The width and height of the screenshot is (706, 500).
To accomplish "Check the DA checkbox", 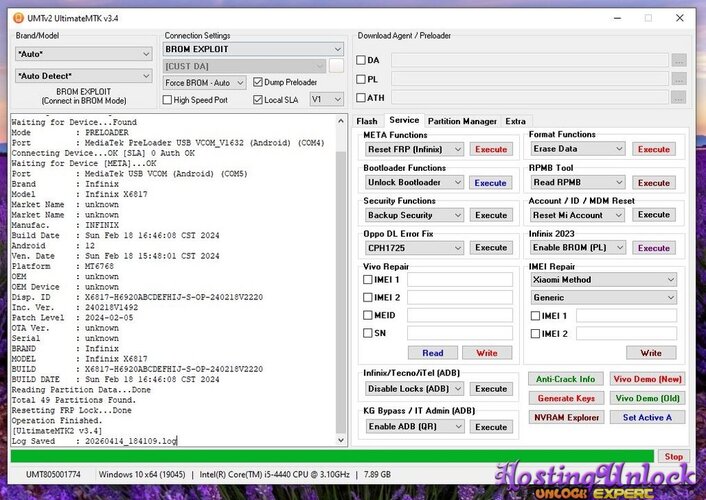I will click(361, 60).
